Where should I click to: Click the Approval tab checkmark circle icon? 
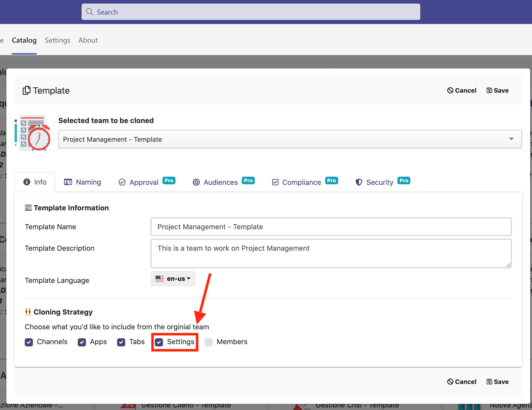(x=122, y=182)
